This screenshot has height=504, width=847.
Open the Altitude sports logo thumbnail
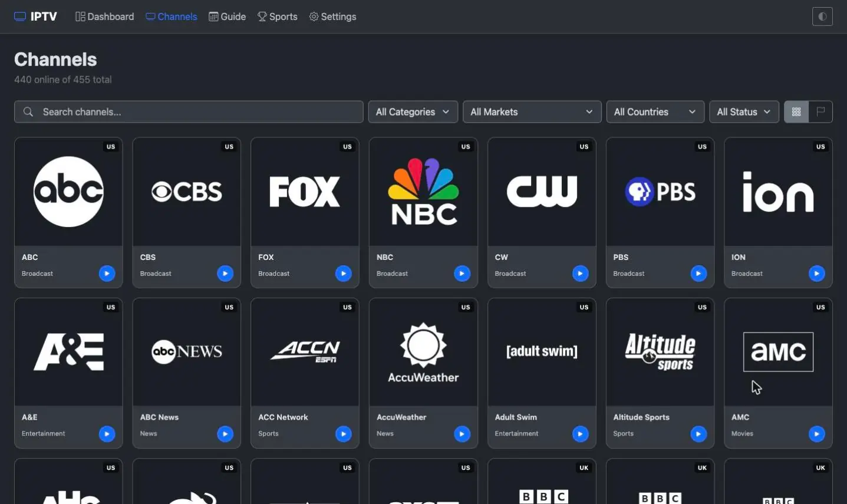[660, 352]
